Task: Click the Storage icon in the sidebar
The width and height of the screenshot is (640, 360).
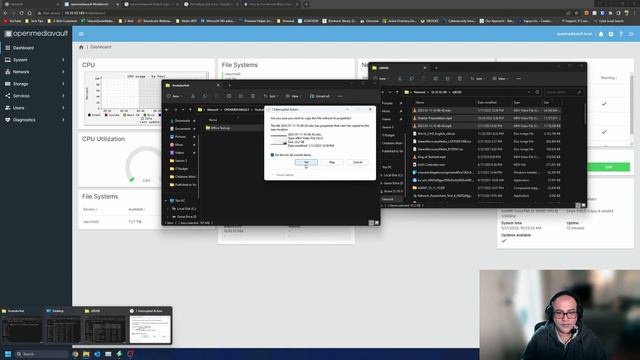Action: pos(8,84)
